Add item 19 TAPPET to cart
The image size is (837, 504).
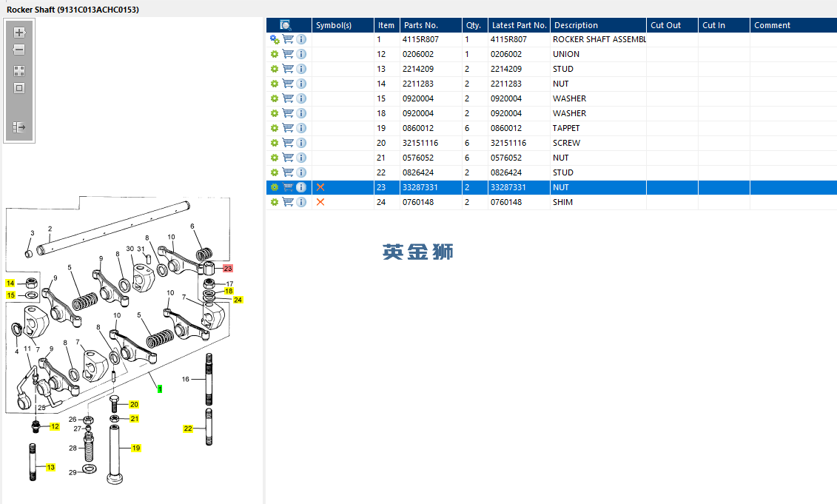(x=288, y=128)
